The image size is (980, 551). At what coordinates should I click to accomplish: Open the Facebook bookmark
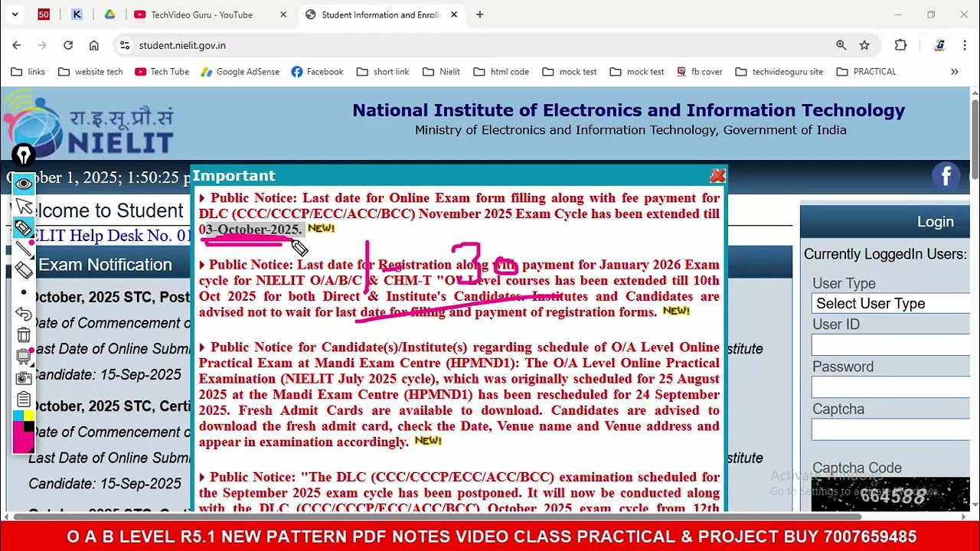click(x=317, y=71)
